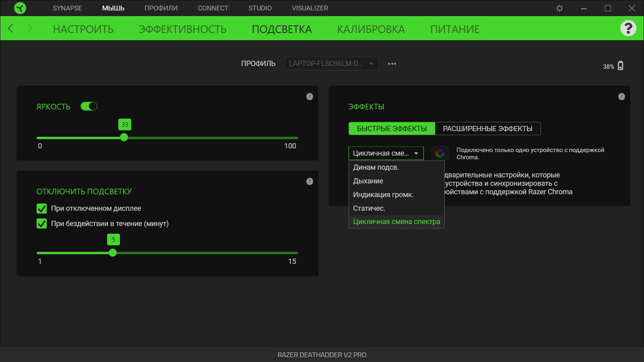Open the VISUALIZER top tab
The height and width of the screenshot is (362, 644).
point(310,8)
